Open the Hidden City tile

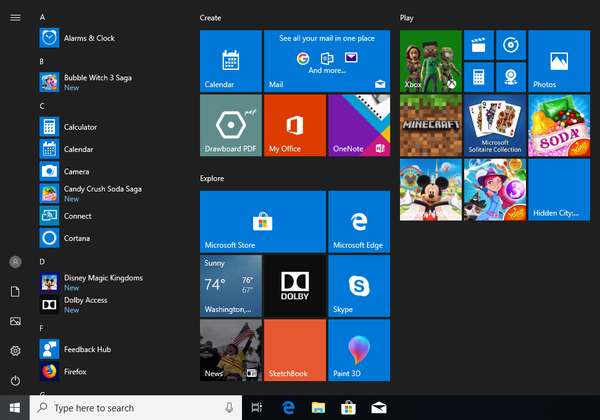(559, 189)
